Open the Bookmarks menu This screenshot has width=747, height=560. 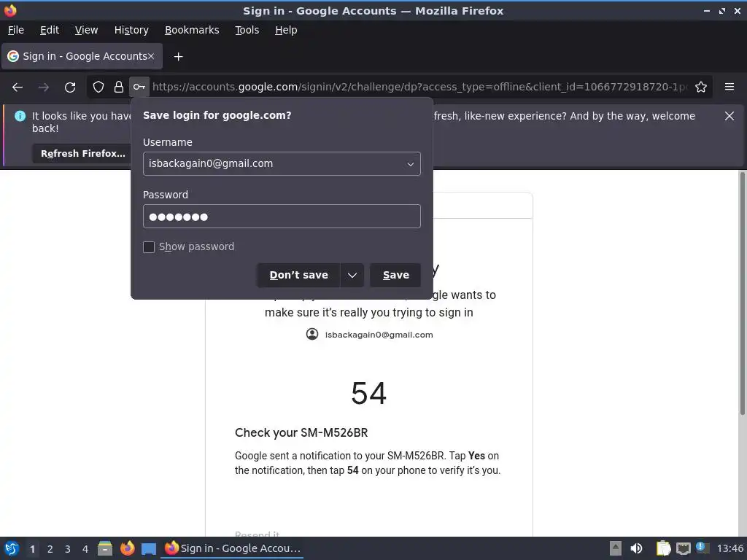click(x=192, y=30)
